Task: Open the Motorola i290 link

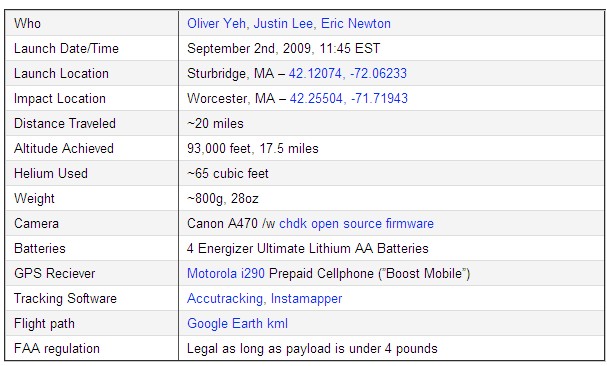Action: click(226, 273)
